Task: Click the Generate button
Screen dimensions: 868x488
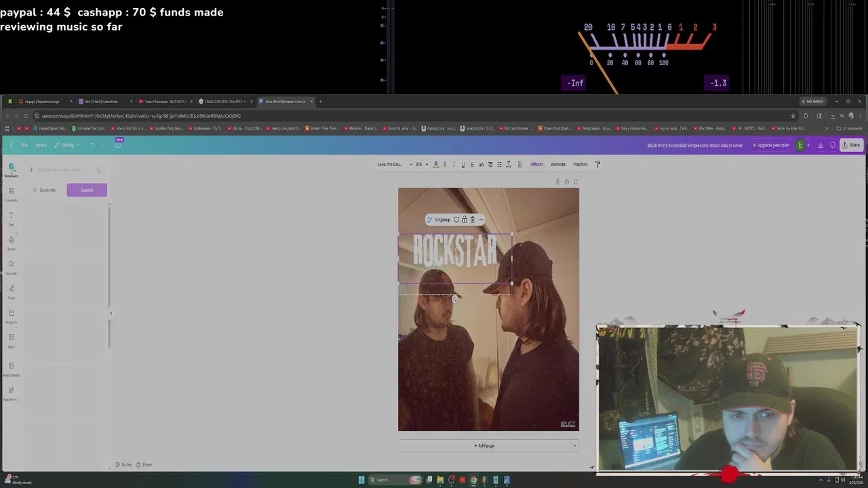Action: [x=45, y=190]
